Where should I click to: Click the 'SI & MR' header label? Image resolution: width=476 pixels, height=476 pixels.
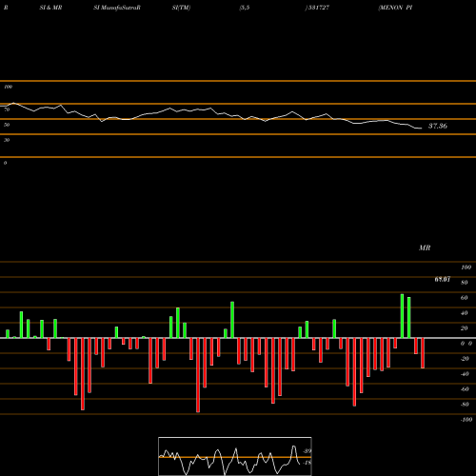(x=50, y=8)
